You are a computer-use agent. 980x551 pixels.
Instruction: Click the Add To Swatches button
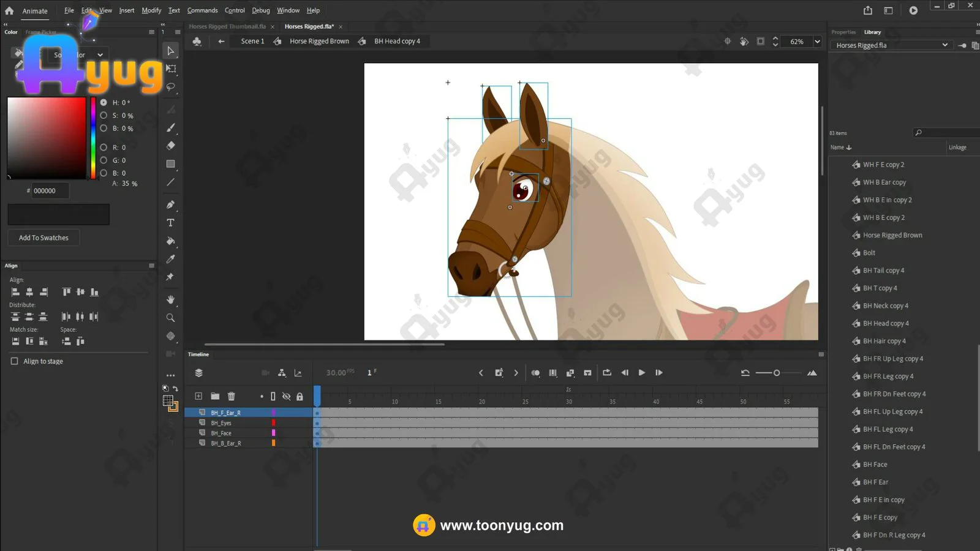[x=43, y=238]
